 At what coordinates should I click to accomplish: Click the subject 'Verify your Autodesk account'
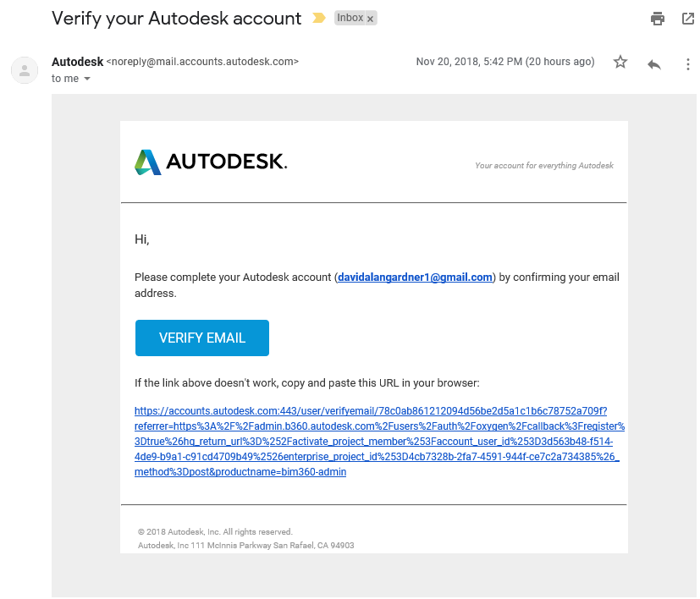pyautogui.click(x=176, y=19)
